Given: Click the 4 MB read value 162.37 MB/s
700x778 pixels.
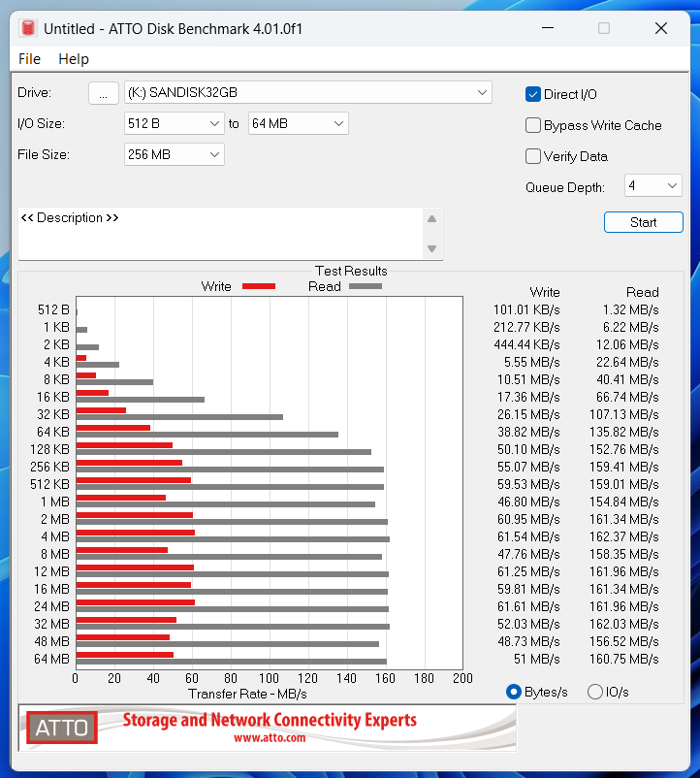Looking at the screenshot, I should [623, 536].
